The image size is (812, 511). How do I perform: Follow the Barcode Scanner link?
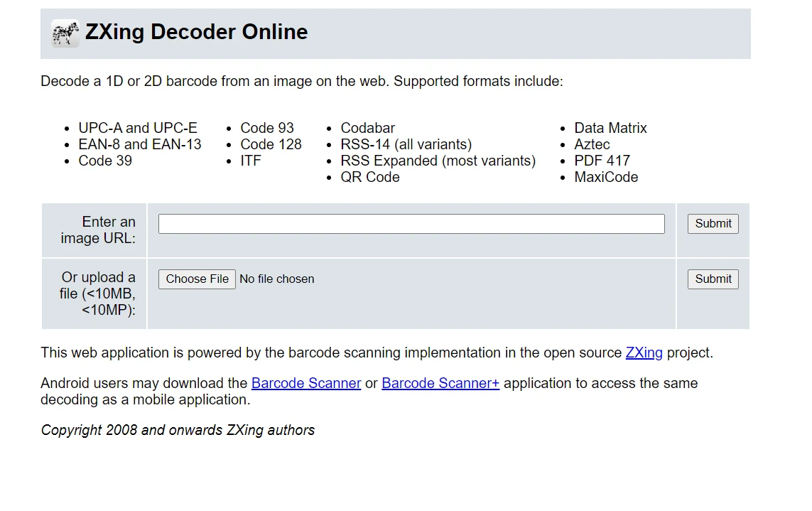pyautogui.click(x=306, y=383)
